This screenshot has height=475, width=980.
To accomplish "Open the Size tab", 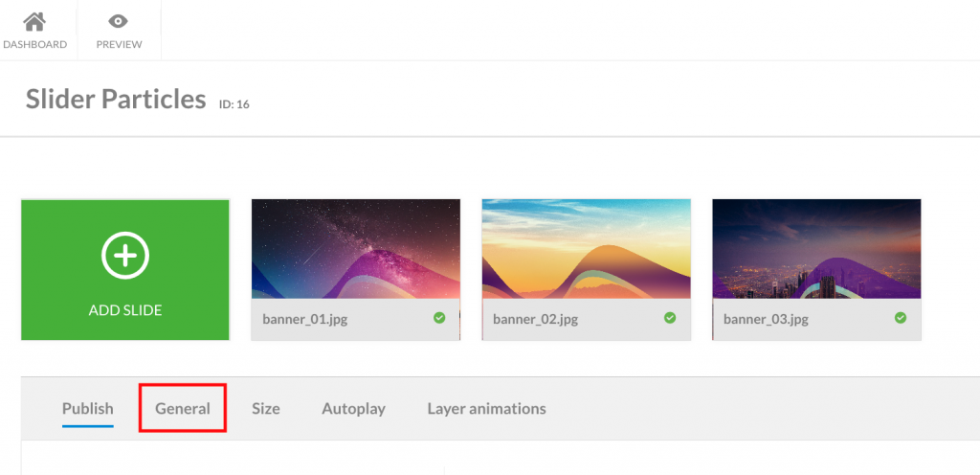I will [x=266, y=409].
